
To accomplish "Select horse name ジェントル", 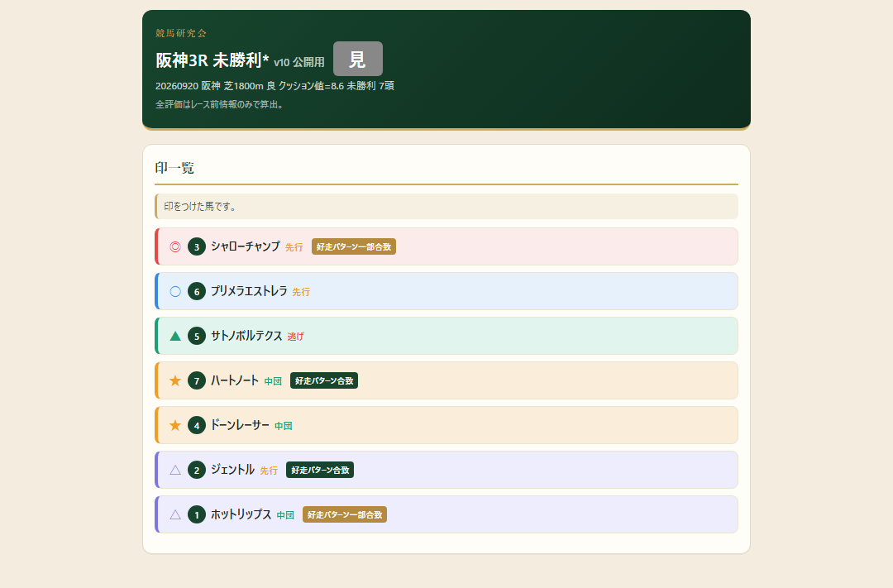I will click(x=232, y=470).
